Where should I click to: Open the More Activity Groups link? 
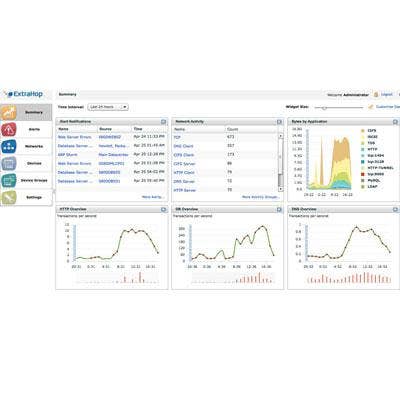point(261,197)
